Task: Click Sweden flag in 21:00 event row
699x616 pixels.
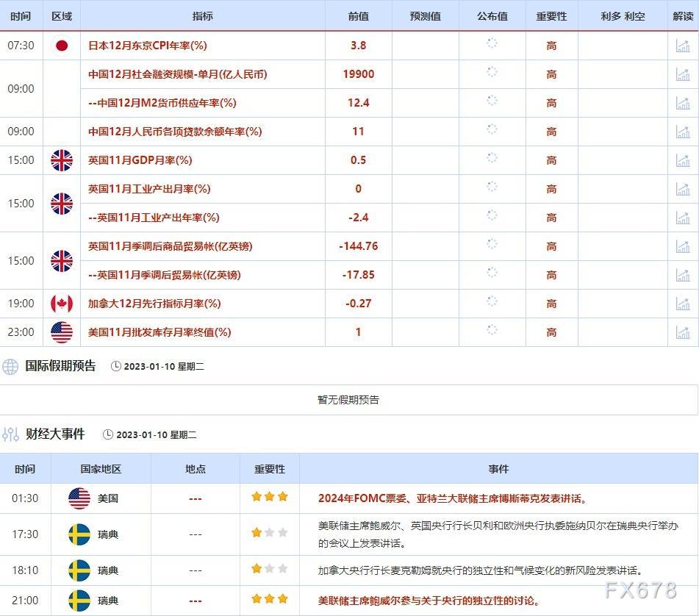Action: [79, 601]
